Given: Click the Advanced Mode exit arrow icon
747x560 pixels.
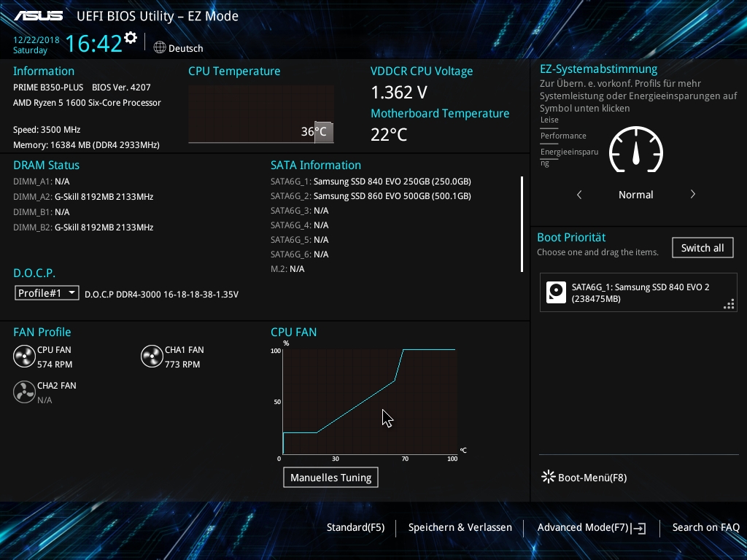Looking at the screenshot, I should click(x=639, y=528).
